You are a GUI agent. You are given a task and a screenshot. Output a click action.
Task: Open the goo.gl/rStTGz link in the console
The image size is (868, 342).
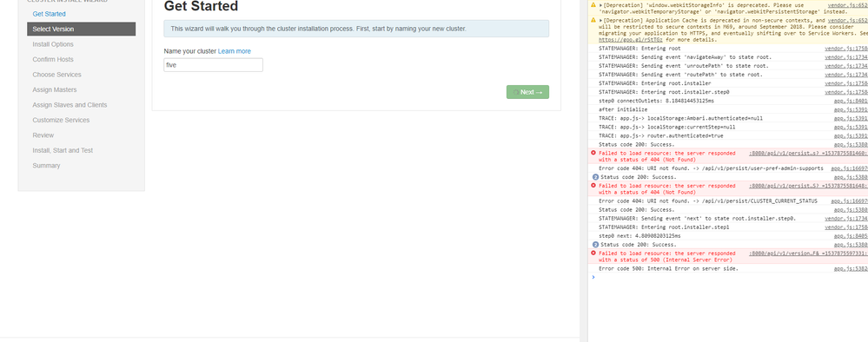[631, 40]
